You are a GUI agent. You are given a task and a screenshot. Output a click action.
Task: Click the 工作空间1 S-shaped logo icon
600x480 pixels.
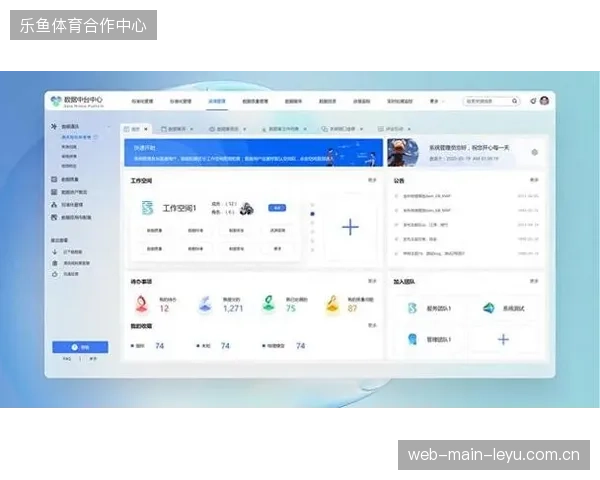pyautogui.click(x=147, y=208)
